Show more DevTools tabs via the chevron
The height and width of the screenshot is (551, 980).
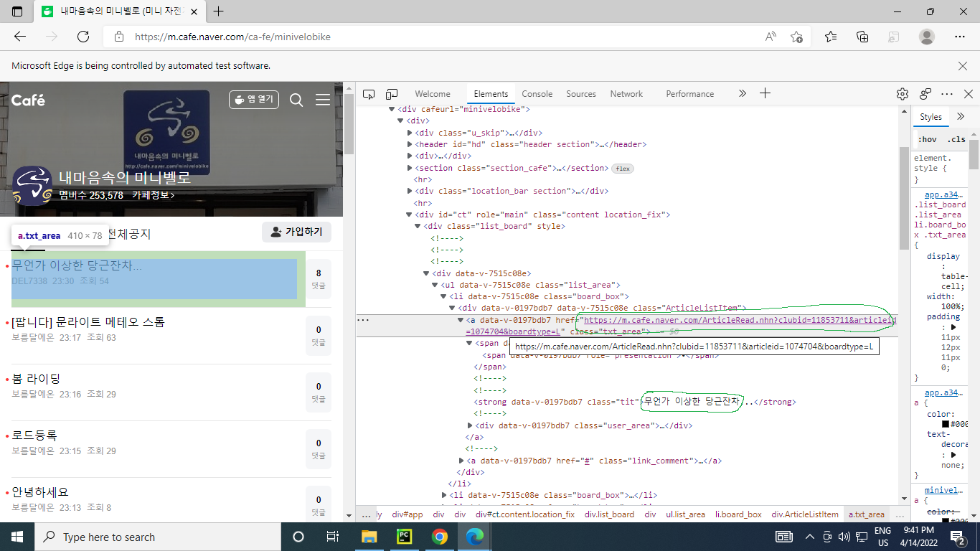click(x=742, y=94)
